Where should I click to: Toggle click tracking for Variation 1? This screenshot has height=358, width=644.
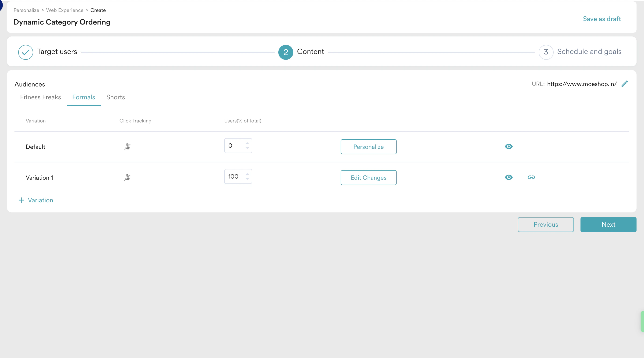pos(127,178)
